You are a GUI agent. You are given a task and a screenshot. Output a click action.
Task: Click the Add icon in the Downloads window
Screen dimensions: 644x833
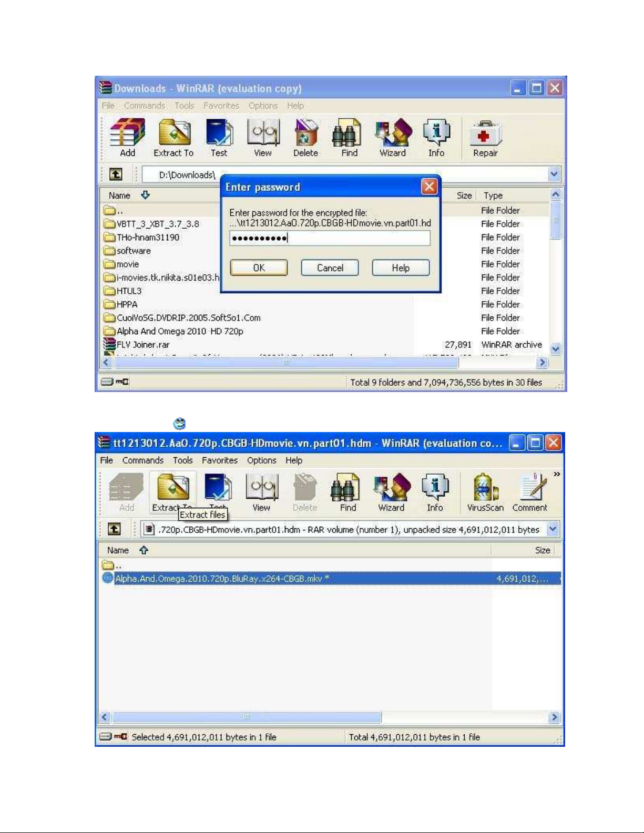(x=127, y=138)
